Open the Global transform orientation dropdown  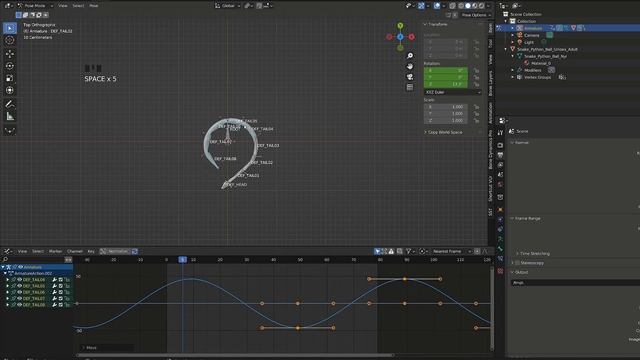tap(227, 6)
